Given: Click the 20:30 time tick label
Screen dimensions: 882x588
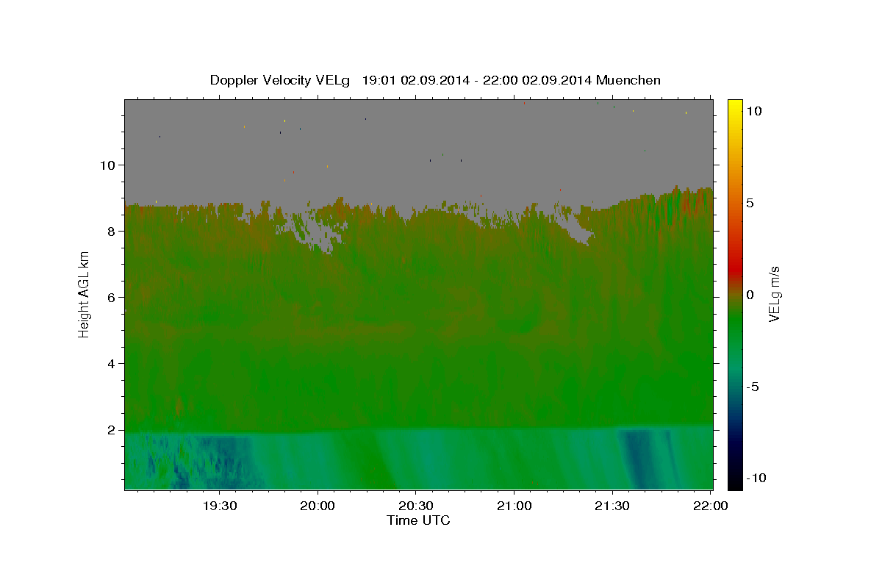Looking at the screenshot, I should [415, 506].
